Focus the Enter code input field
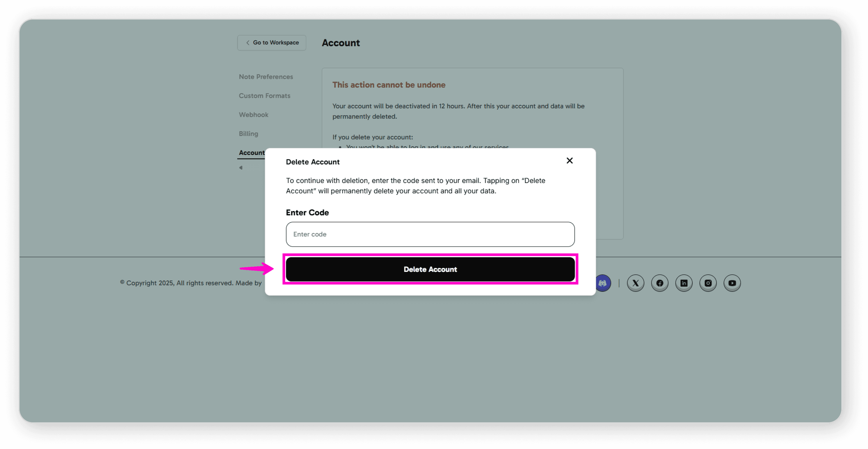Screen dimensions: 868x449 430,234
